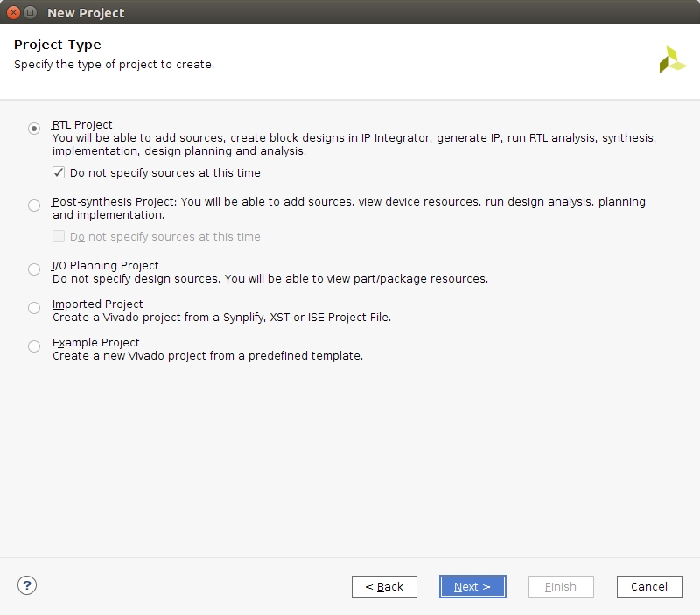The image size is (700, 615).
Task: Click the 'Project Type' heading
Action: 58,45
